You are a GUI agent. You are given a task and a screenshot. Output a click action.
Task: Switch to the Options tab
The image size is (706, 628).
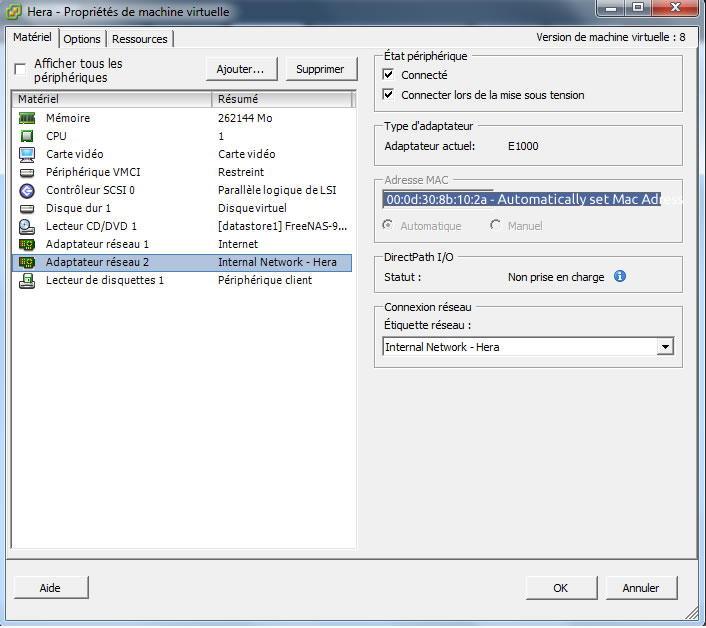[82, 39]
